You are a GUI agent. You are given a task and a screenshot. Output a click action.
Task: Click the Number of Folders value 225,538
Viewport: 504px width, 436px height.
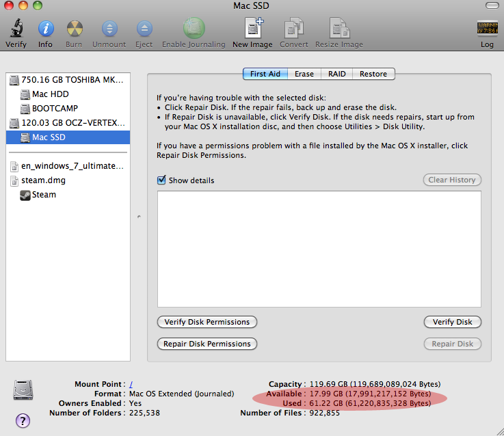tap(144, 413)
